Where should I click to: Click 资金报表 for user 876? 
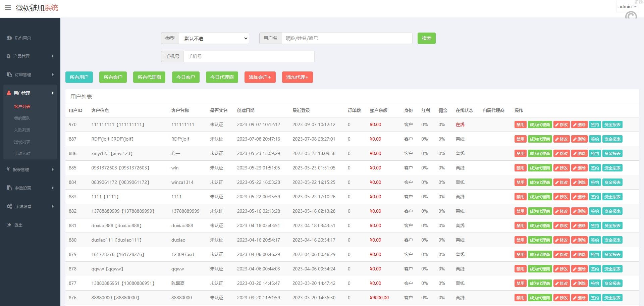pyautogui.click(x=612, y=298)
